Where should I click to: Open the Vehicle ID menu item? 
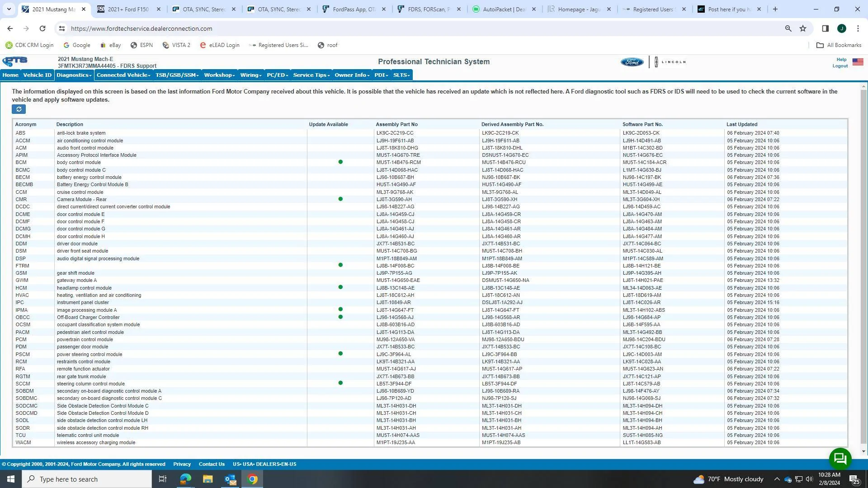(x=38, y=75)
